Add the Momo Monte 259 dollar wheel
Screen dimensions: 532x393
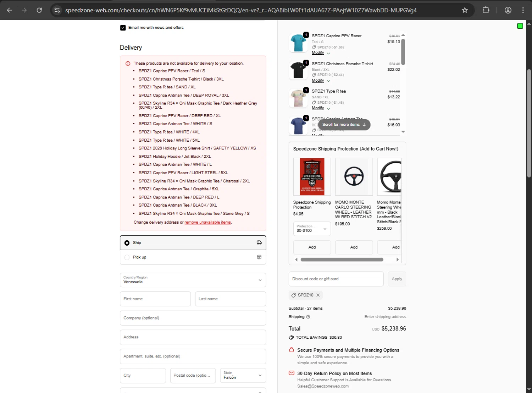point(390,247)
